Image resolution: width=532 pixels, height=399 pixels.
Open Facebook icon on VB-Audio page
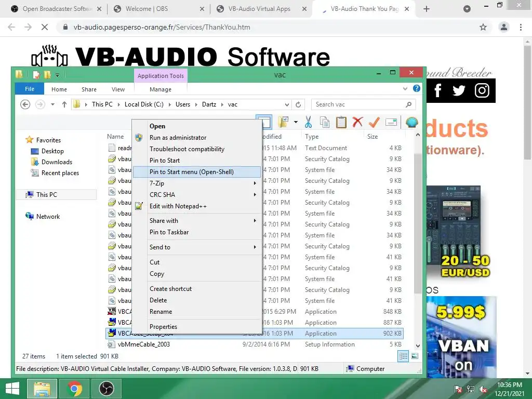point(437,90)
